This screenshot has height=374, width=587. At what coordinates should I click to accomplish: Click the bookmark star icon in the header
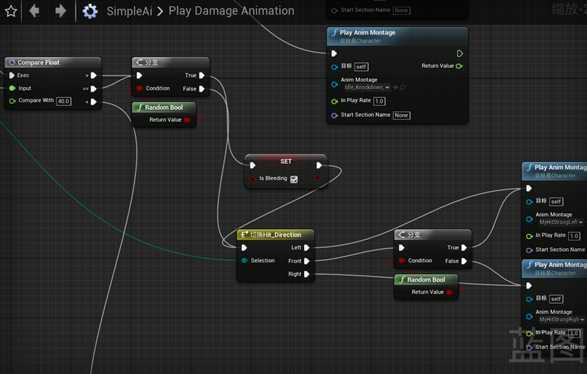(11, 11)
